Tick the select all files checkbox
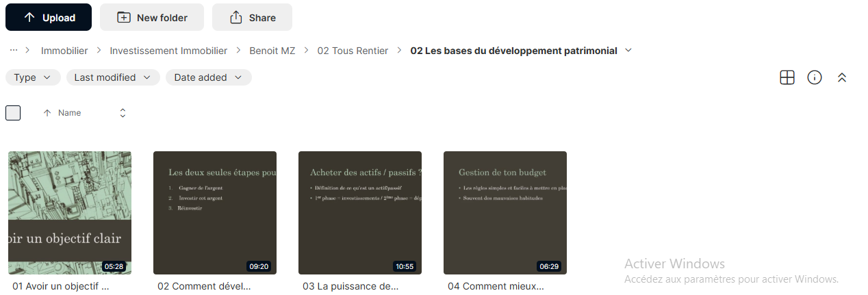This screenshot has height=295, width=868. pyautogui.click(x=13, y=113)
